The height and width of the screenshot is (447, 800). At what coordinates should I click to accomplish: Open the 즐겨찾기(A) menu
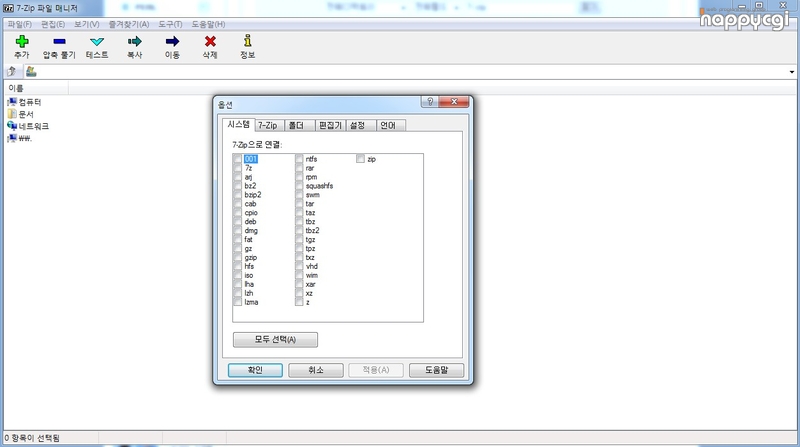129,24
